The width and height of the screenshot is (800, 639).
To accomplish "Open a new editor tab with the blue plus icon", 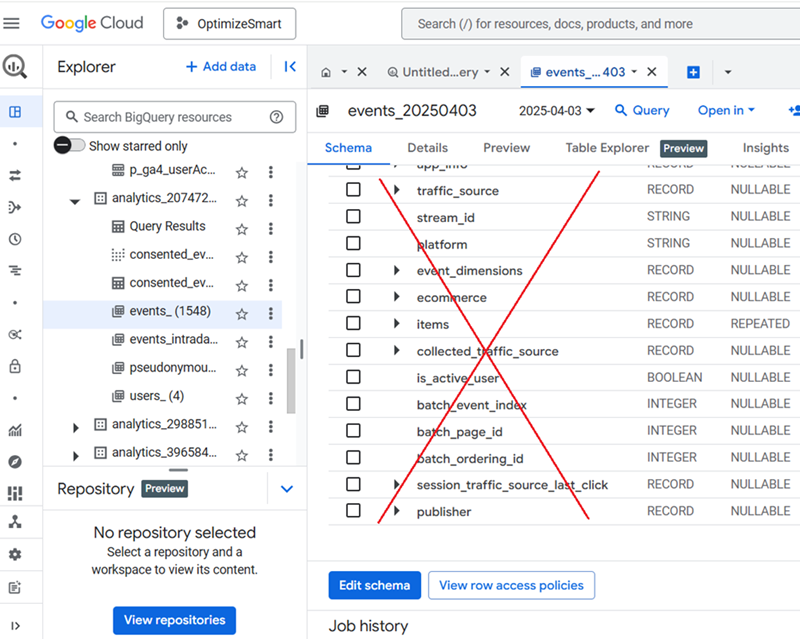I will tap(693, 72).
